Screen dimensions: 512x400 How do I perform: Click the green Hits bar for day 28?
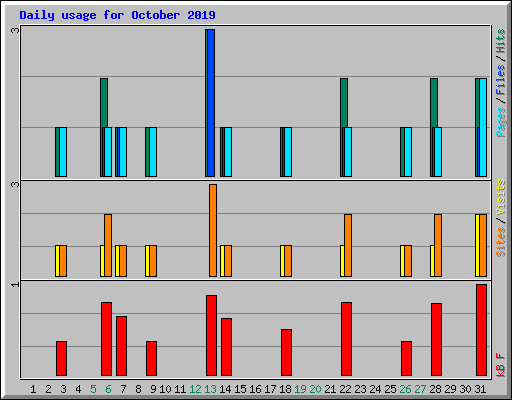coord(434,103)
